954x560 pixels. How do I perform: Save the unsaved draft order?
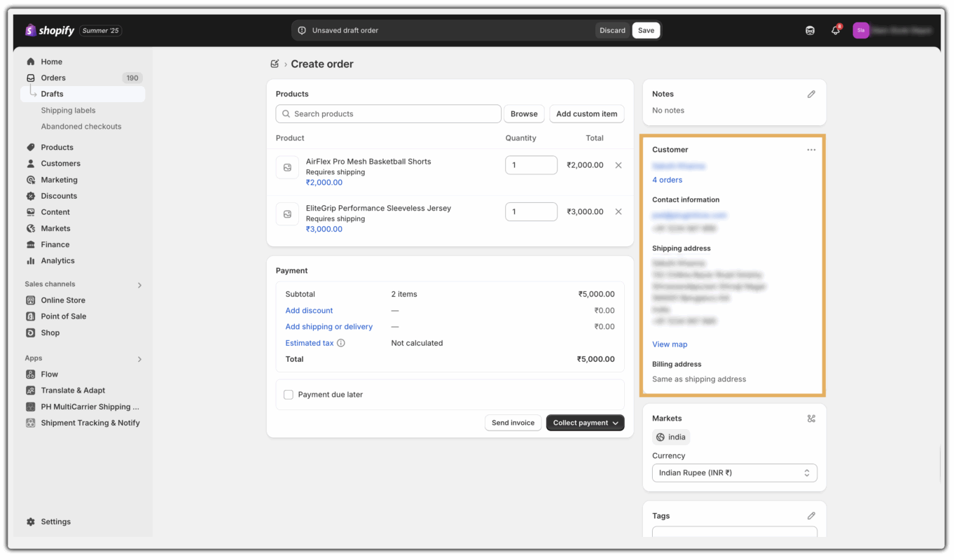646,30
